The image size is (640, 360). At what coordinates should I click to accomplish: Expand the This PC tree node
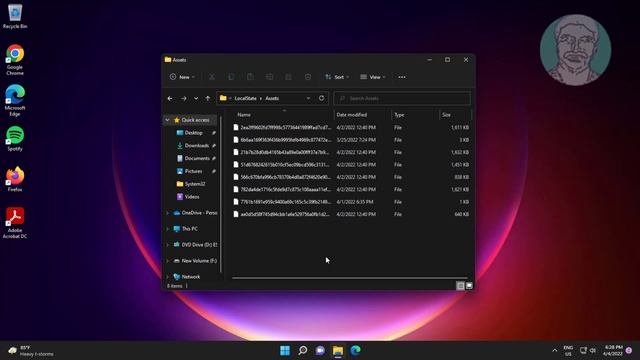pyautogui.click(x=167, y=229)
